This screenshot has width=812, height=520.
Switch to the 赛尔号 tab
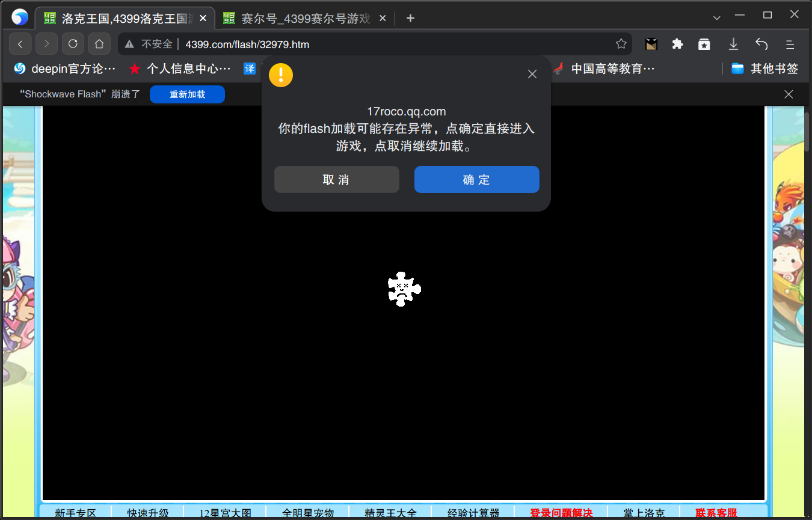click(x=306, y=19)
